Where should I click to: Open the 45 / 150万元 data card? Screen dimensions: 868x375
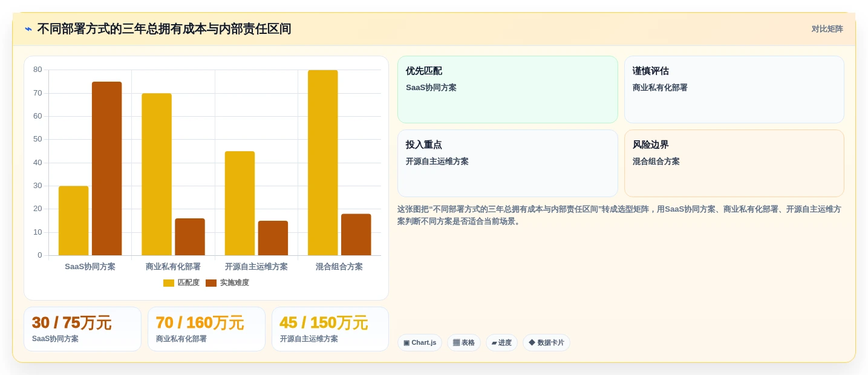pyautogui.click(x=330, y=329)
